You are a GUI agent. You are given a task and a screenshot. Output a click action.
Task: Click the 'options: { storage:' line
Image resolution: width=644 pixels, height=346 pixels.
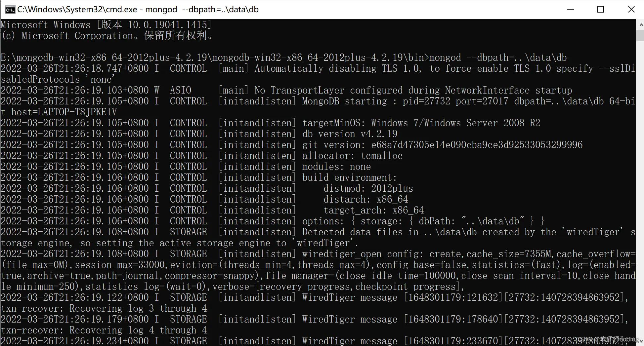point(424,221)
